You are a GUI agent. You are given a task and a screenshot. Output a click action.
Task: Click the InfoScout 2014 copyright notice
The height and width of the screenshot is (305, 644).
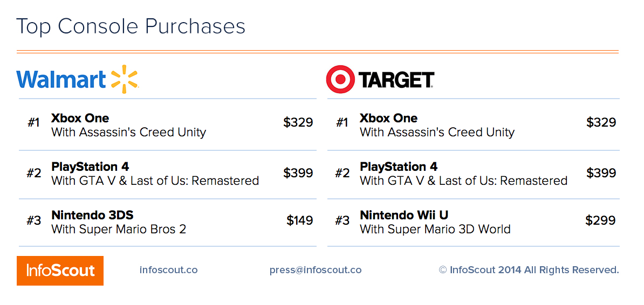[x=529, y=270]
